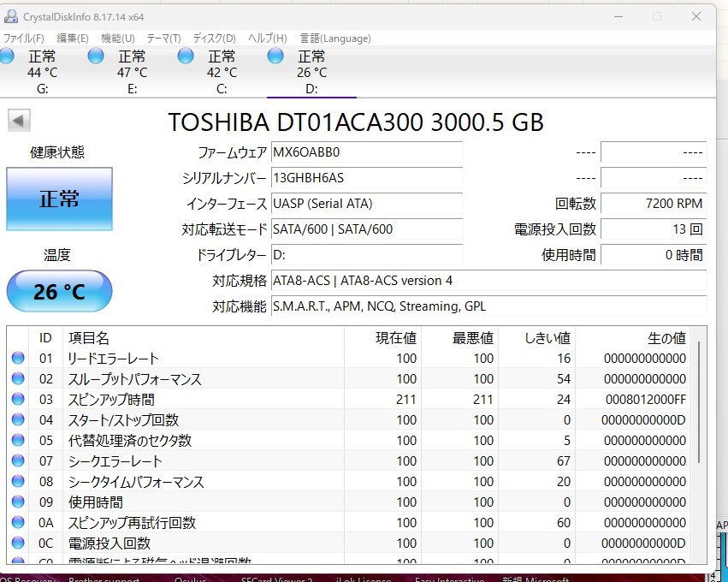Image resolution: width=728 pixels, height=582 pixels.
Task: Click threshold value 67 in シークエラーレート row
Action: coord(563,460)
